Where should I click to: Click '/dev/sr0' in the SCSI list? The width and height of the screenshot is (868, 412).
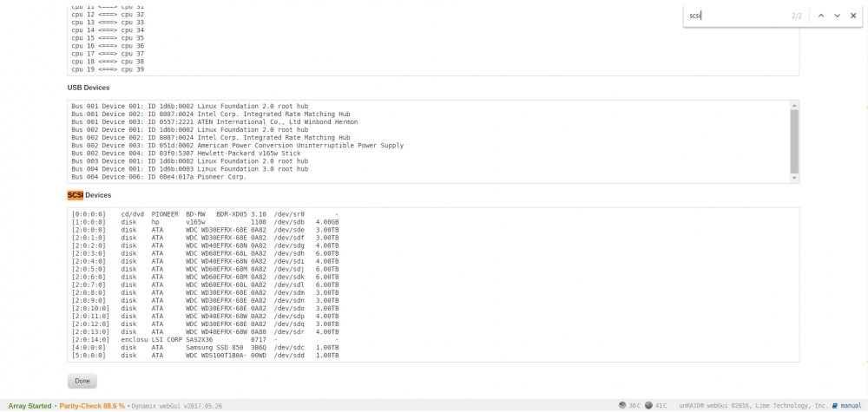[x=289, y=213]
